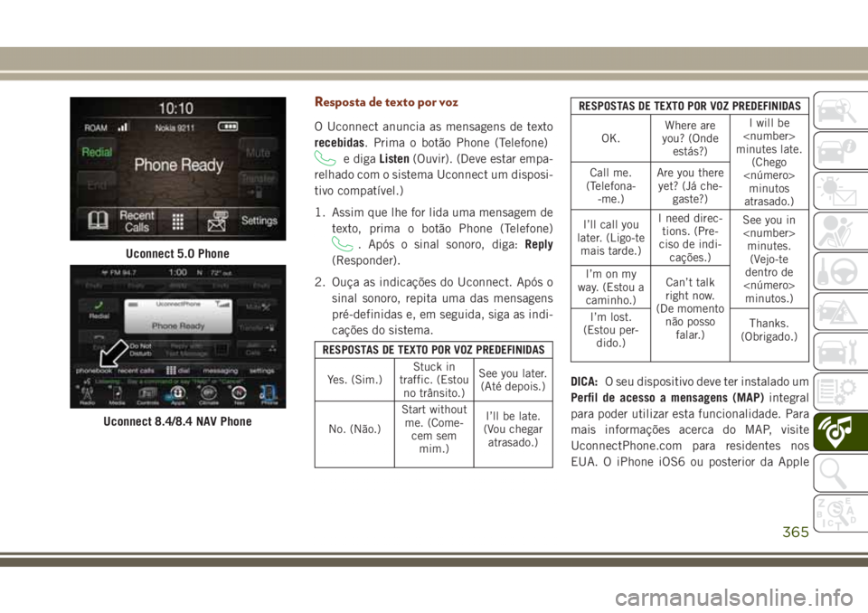Image resolution: width=868 pixels, height=613 pixels.
Task: Select the settings tab in Uconnect 8.4
Action: click(x=262, y=371)
